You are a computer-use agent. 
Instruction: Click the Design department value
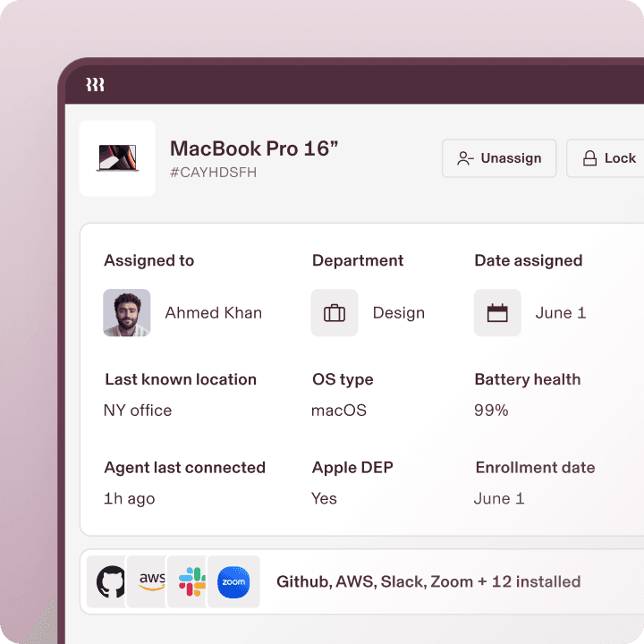[398, 313]
